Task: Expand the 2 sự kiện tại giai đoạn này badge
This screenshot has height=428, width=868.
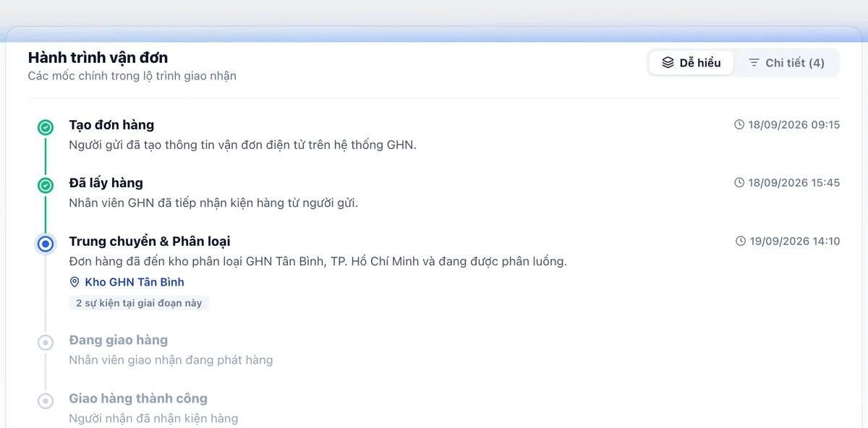Action: click(x=139, y=303)
